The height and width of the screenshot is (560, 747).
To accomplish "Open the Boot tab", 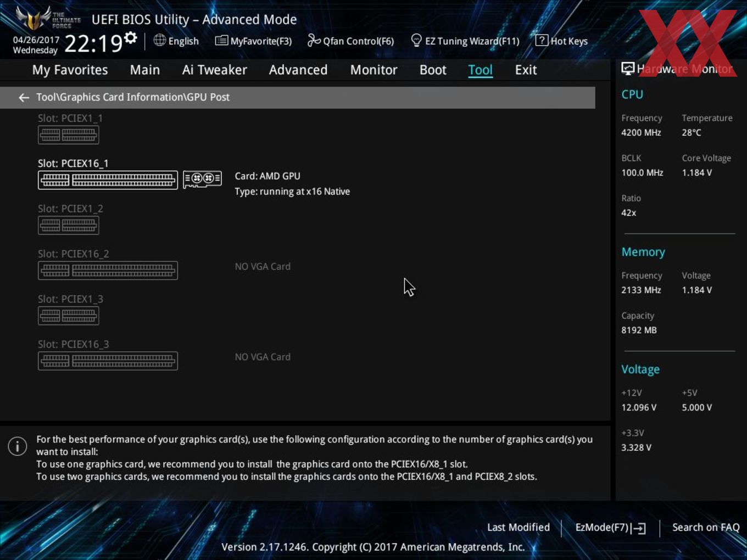I will (433, 70).
